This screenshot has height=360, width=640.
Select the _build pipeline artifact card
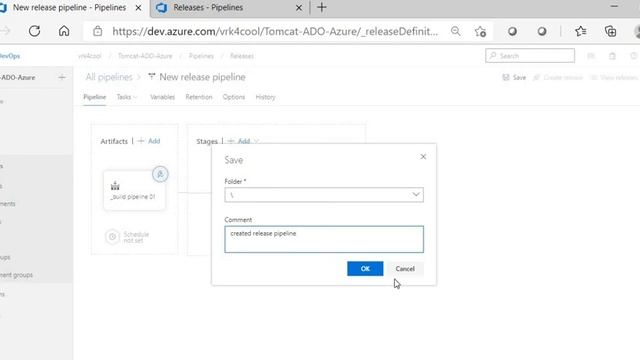coord(134,191)
